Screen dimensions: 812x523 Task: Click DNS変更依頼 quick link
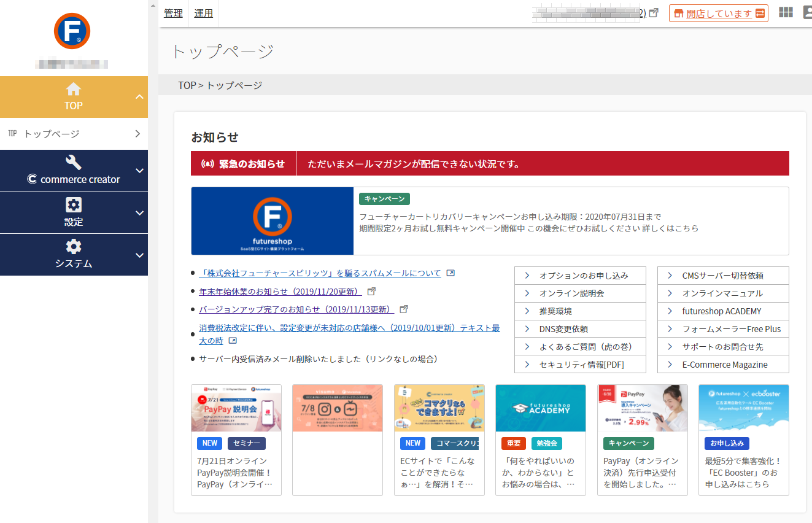(580, 329)
